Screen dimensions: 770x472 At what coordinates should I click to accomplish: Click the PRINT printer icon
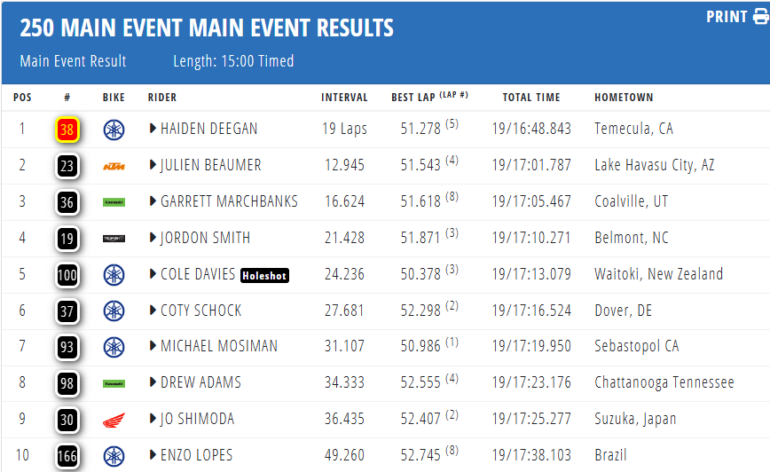coord(761,17)
